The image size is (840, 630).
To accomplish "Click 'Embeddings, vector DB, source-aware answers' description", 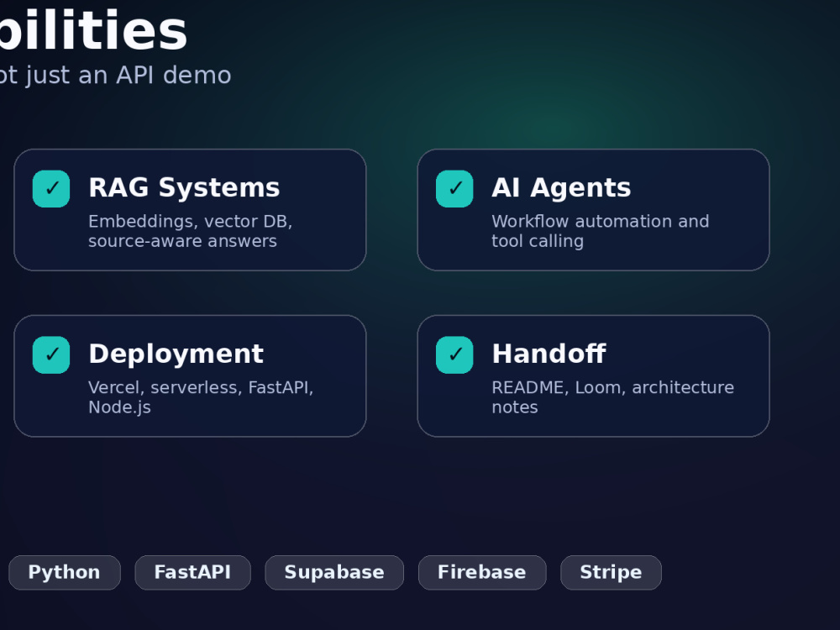I will coord(191,231).
